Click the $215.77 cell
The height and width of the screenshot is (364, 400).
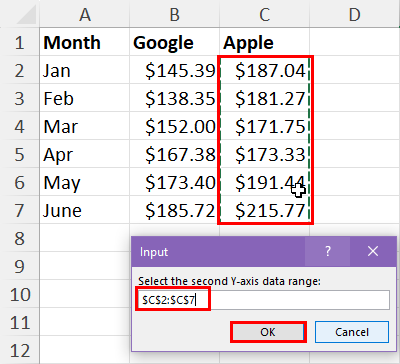point(264,211)
